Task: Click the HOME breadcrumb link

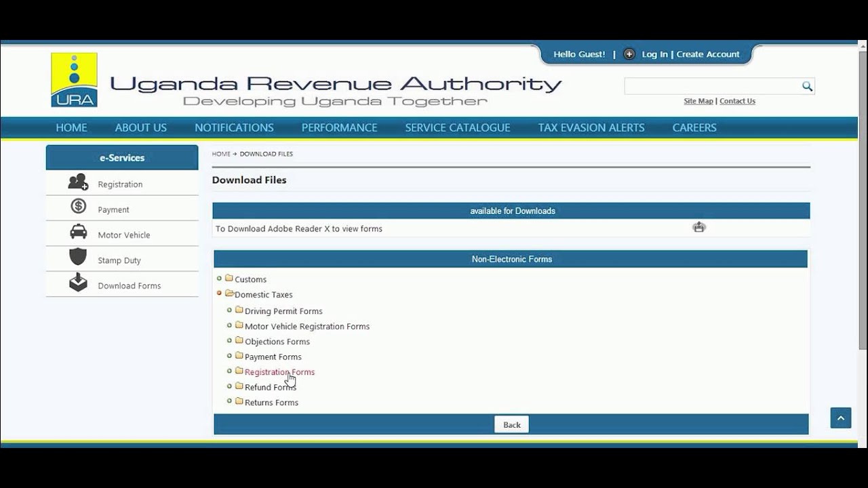Action: (x=221, y=154)
